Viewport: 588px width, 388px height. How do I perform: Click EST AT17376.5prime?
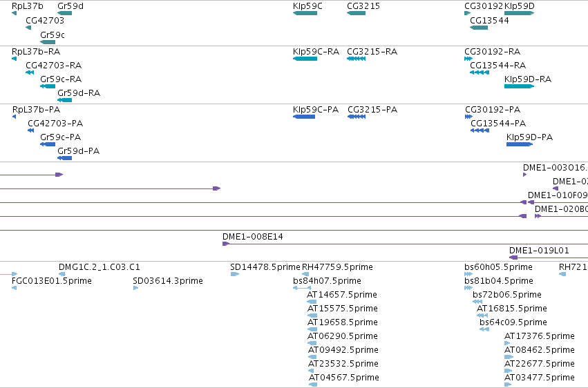(540, 336)
